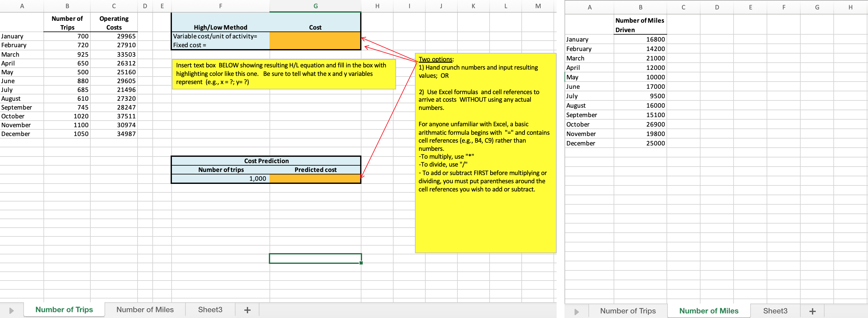Select Sheet3 tab in left workbook
868x318 pixels.
(210, 309)
